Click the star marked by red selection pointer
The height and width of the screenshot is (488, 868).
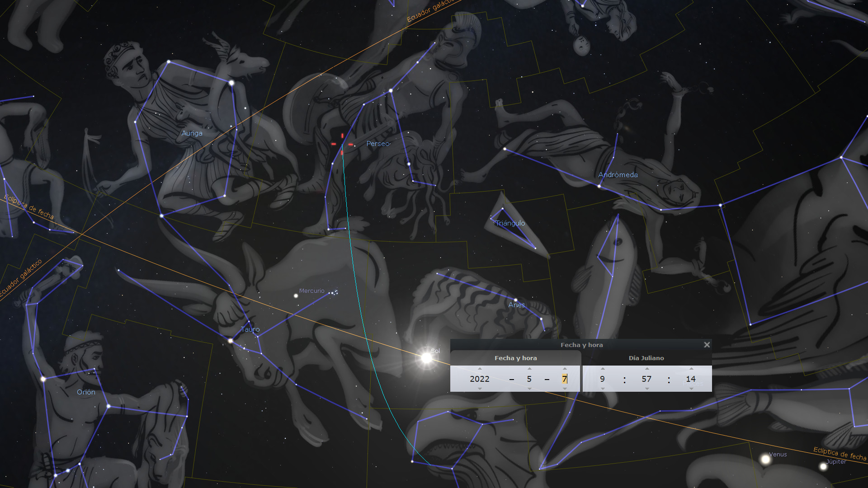(342, 145)
